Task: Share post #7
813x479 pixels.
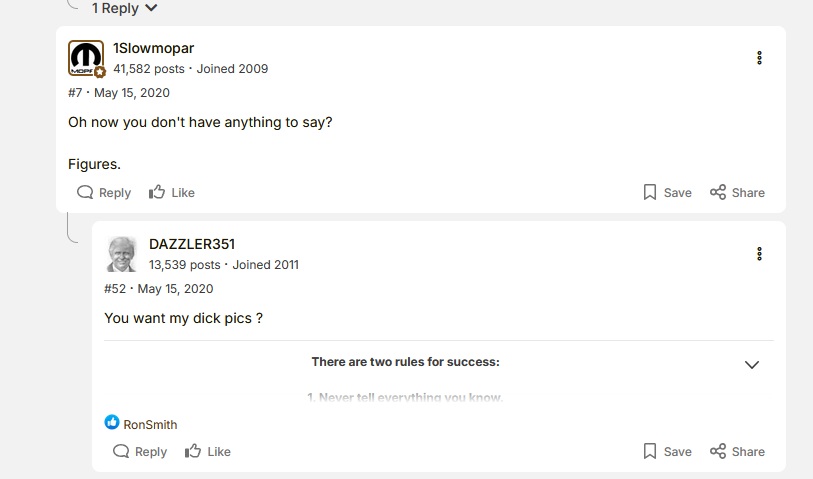Action: tap(737, 192)
